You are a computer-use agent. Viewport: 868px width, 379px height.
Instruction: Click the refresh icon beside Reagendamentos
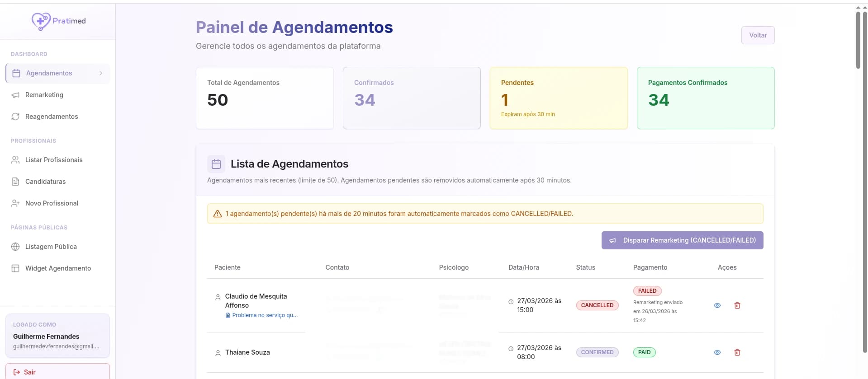(15, 117)
